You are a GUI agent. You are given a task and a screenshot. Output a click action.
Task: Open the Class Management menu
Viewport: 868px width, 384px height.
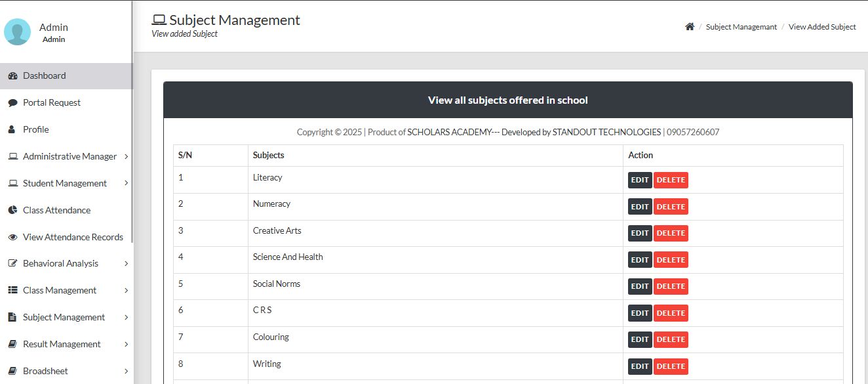click(x=60, y=290)
